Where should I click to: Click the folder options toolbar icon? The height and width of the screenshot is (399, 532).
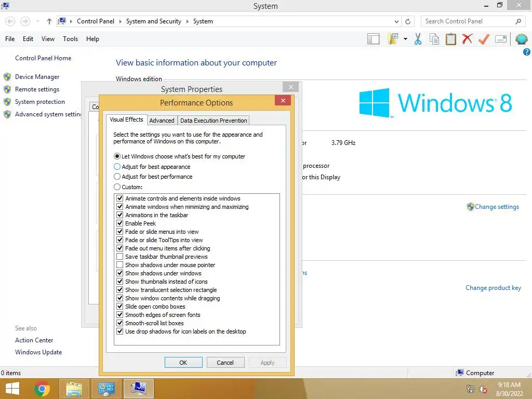393,39
